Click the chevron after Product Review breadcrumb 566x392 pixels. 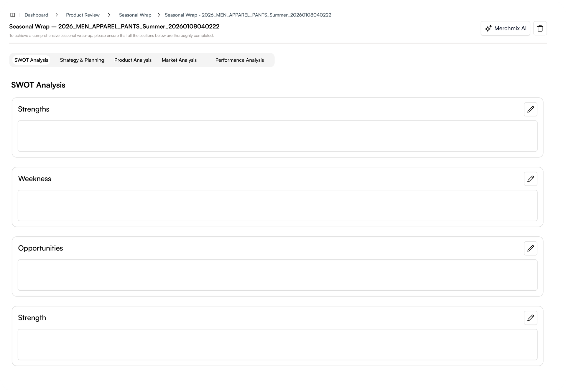point(109,15)
